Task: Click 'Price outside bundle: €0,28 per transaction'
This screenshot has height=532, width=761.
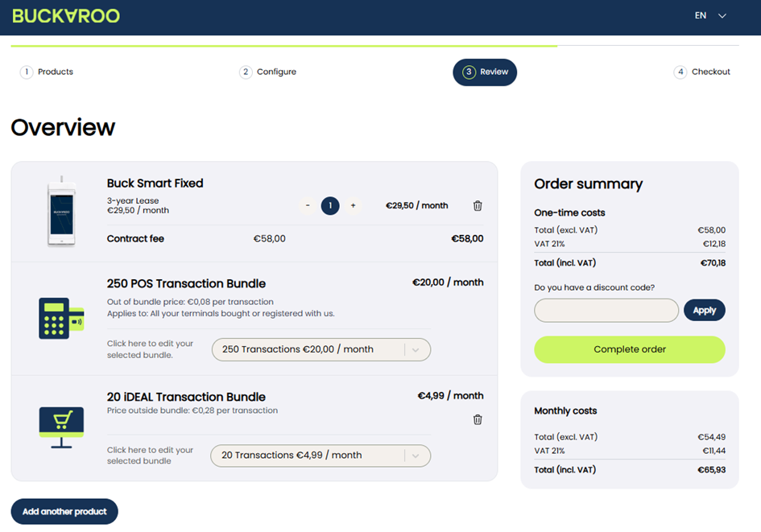Action: [x=192, y=410]
